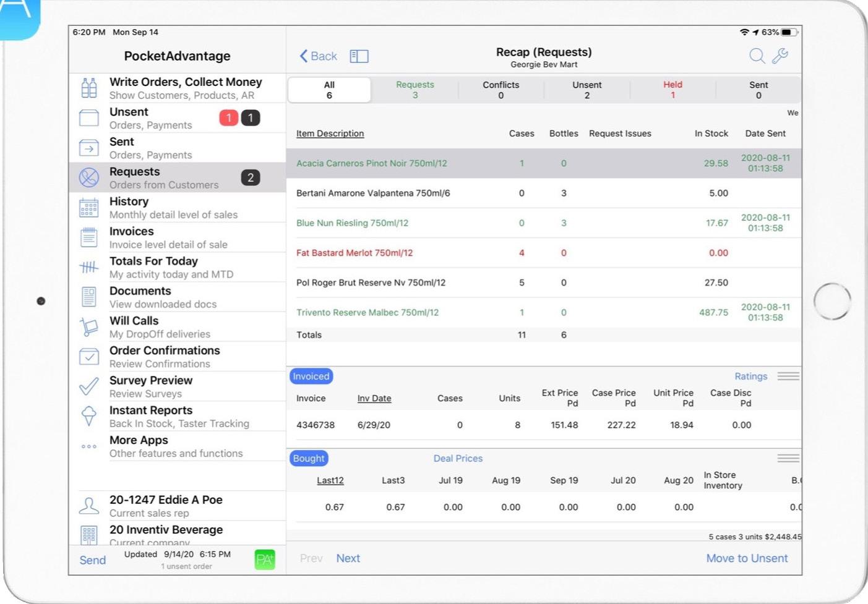The width and height of the screenshot is (868, 604).
Task: Open the wrench settings icon
Action: (780, 56)
